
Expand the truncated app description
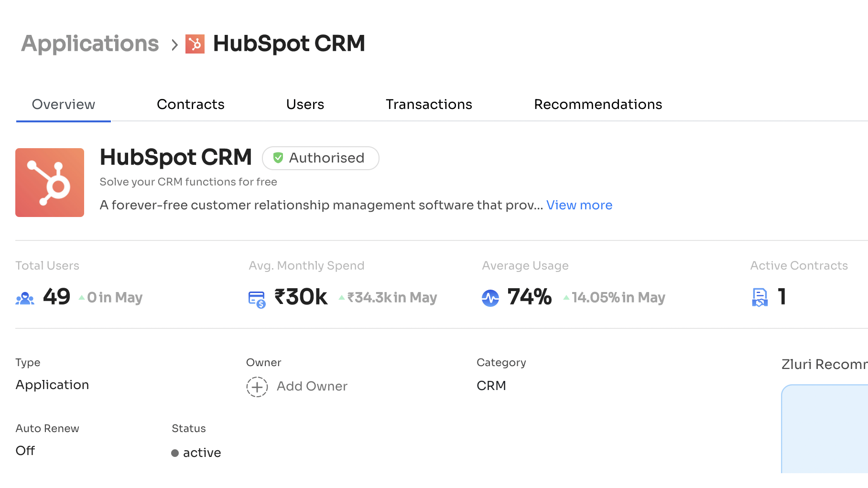click(579, 205)
